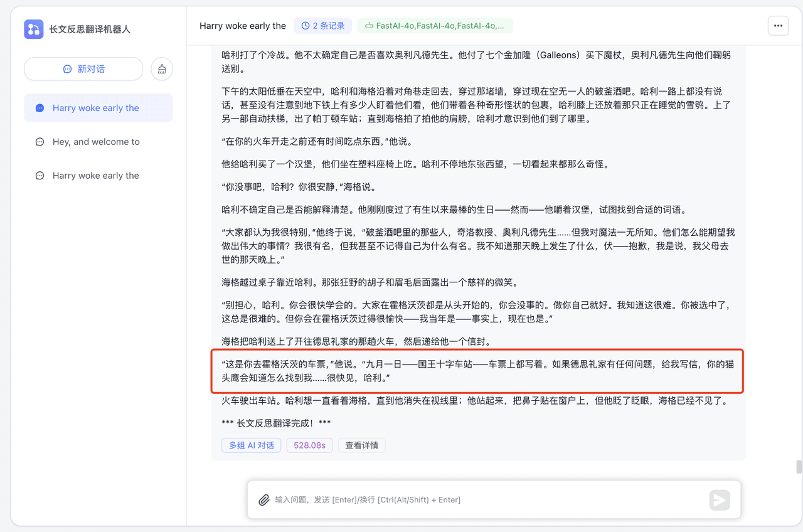
Task: Click the app logo icon in sidebar
Action: (34, 29)
